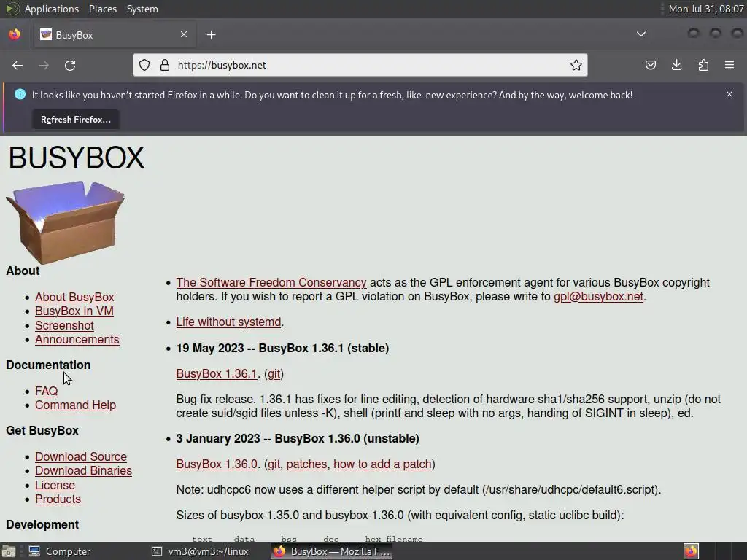The height and width of the screenshot is (560, 747).
Task: Go back to previous page arrow
Action: click(x=18, y=65)
